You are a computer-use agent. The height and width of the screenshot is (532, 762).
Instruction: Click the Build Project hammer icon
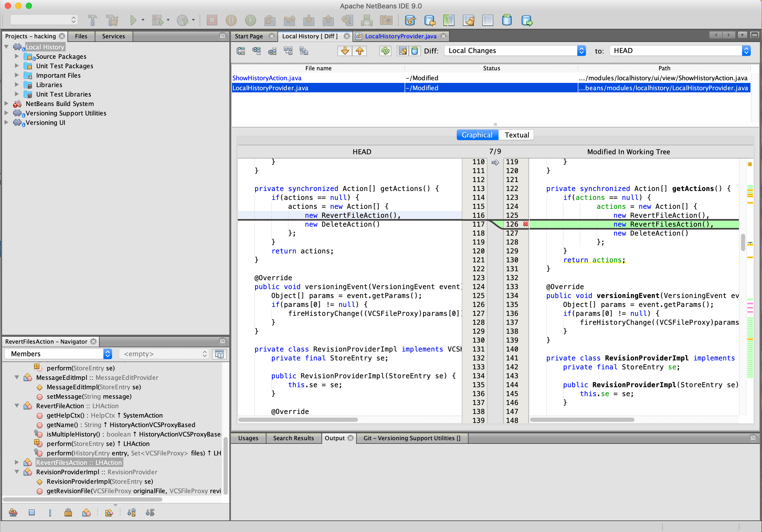pyautogui.click(x=93, y=20)
